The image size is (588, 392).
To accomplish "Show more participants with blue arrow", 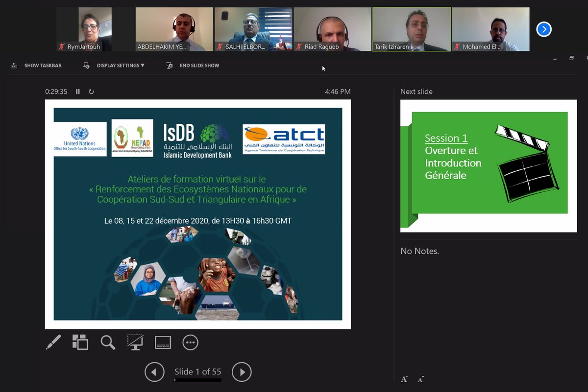I will click(543, 29).
